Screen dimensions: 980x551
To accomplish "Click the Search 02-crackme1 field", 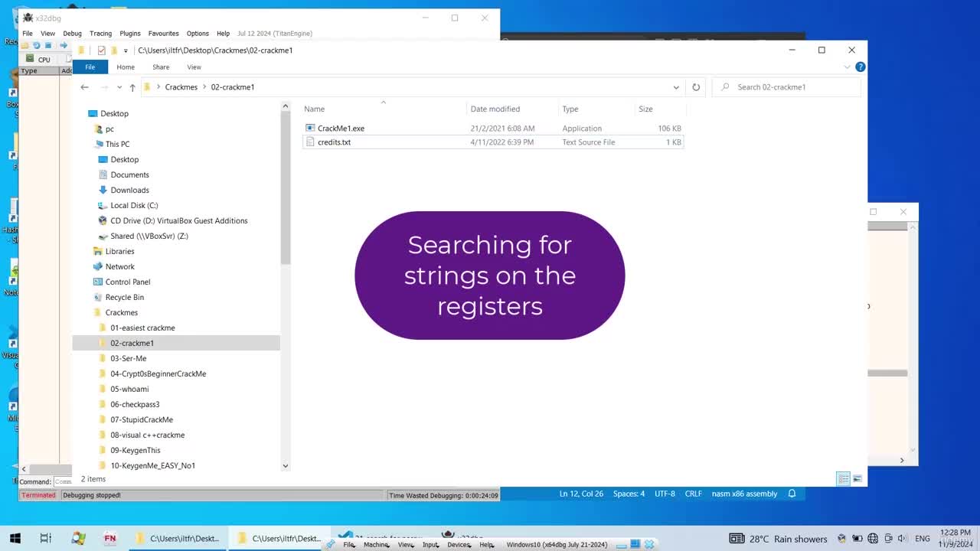I will [x=786, y=87].
